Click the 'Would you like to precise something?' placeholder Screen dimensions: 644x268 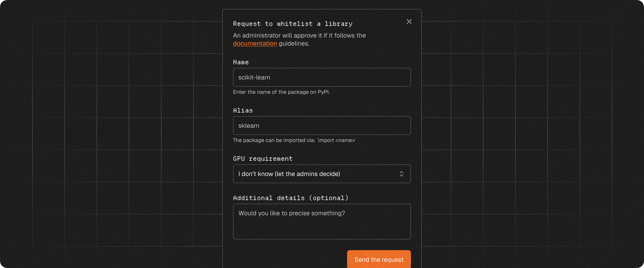point(292,213)
